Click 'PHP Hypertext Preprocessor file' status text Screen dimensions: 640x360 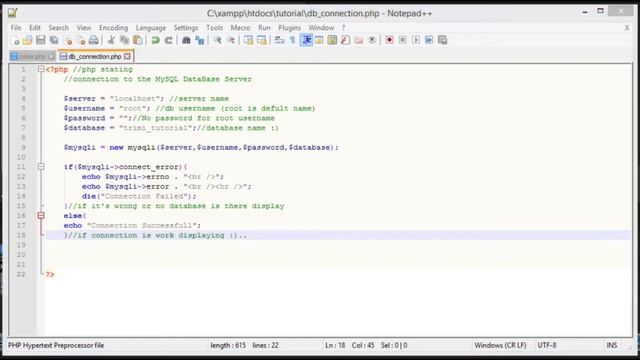point(56,345)
